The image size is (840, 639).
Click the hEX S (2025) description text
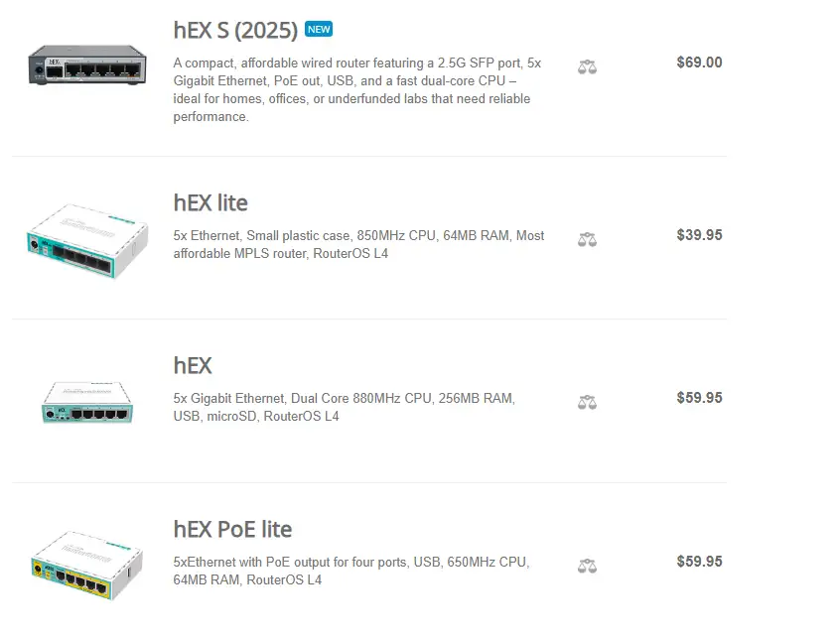click(x=355, y=89)
